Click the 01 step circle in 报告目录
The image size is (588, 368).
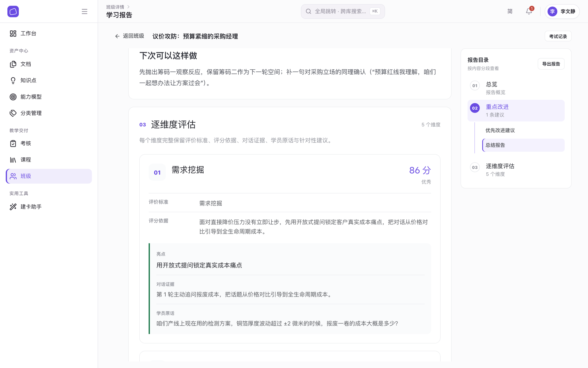coord(475,86)
